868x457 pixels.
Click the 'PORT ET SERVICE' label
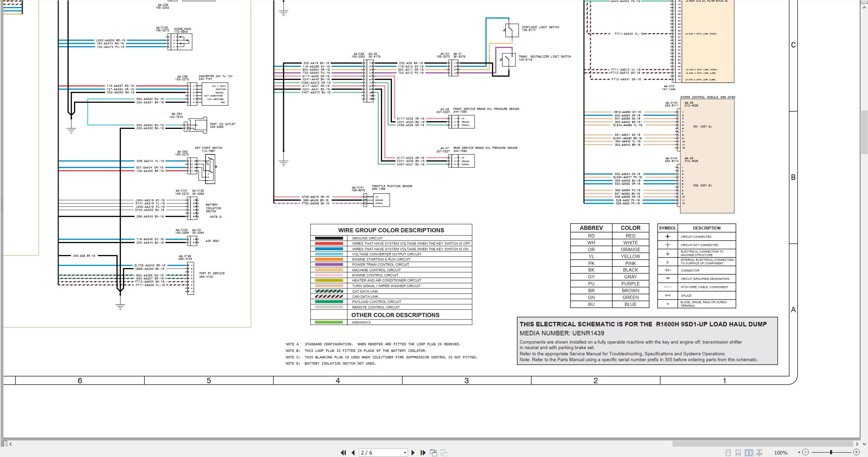(212, 273)
